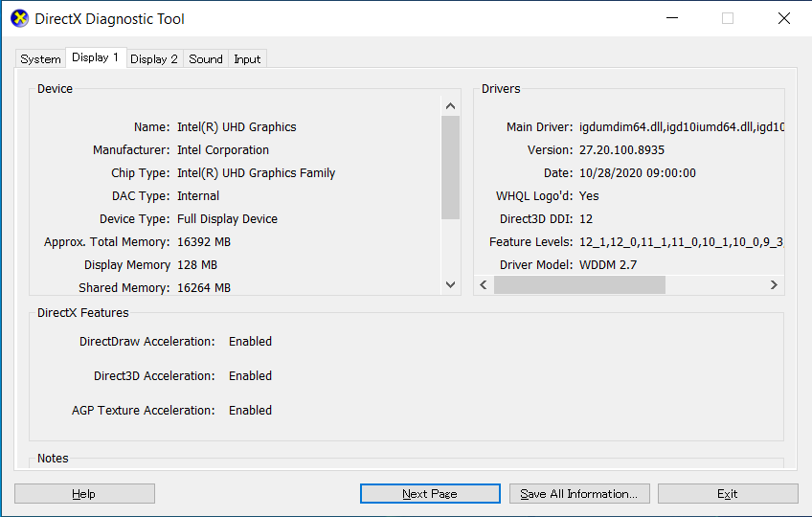Click the Notes section label

[53, 459]
